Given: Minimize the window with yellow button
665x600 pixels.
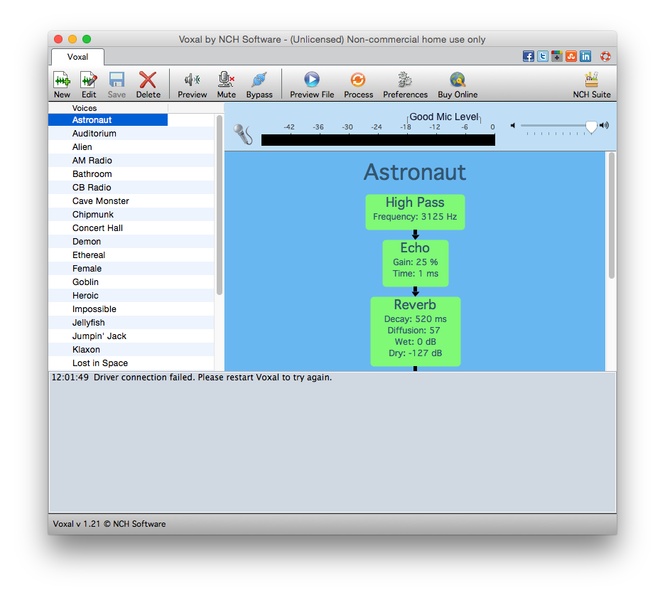Looking at the screenshot, I should pyautogui.click(x=73, y=39).
